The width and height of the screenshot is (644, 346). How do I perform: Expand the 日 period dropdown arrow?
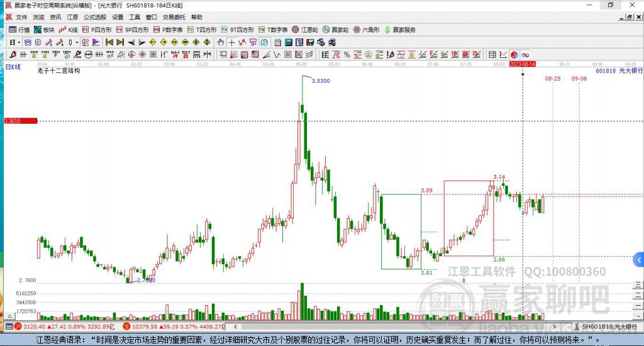coord(19,42)
